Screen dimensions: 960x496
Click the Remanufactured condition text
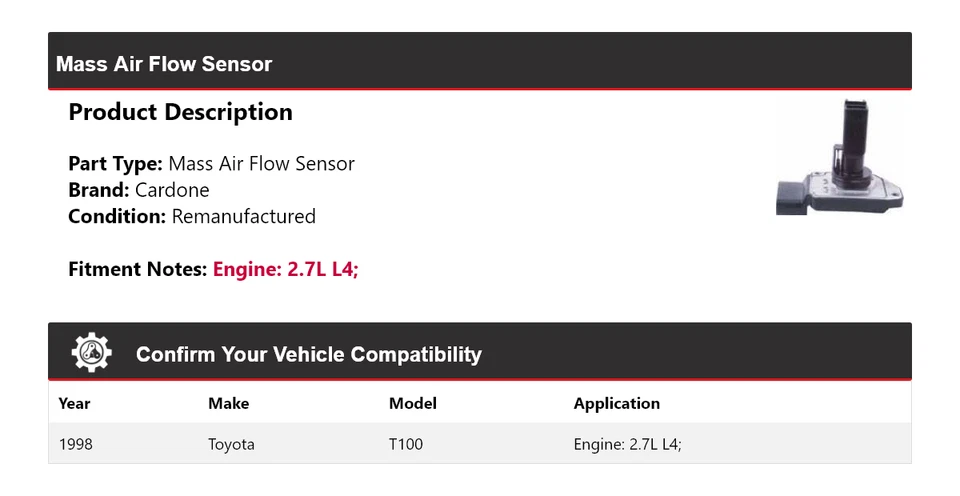243,216
